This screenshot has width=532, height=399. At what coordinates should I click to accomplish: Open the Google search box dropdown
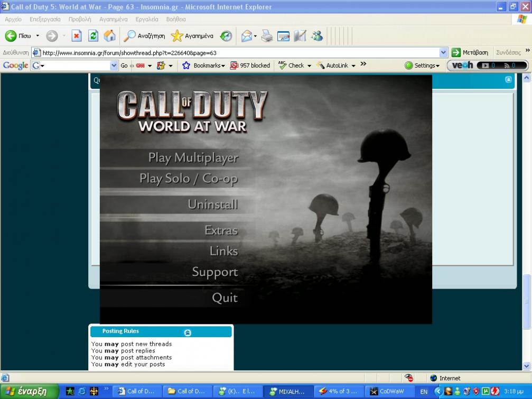(x=114, y=66)
